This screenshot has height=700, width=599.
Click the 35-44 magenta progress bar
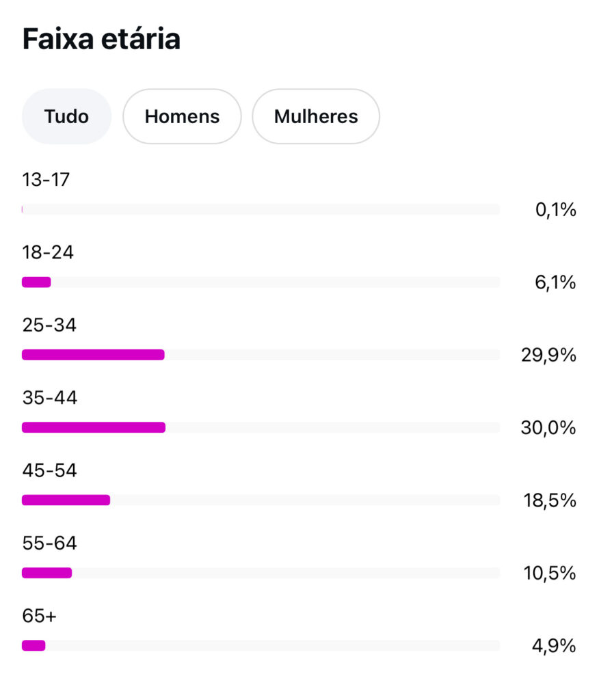pyautogui.click(x=94, y=427)
